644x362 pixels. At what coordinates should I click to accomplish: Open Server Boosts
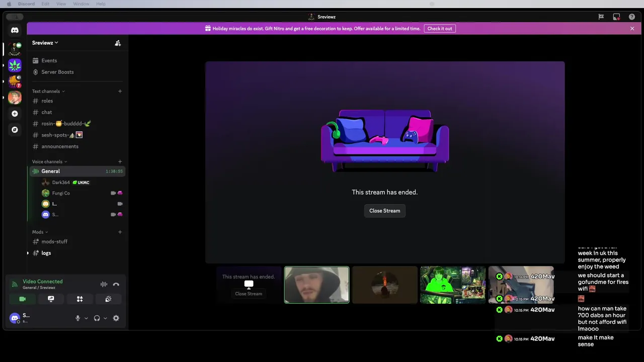pos(76,72)
